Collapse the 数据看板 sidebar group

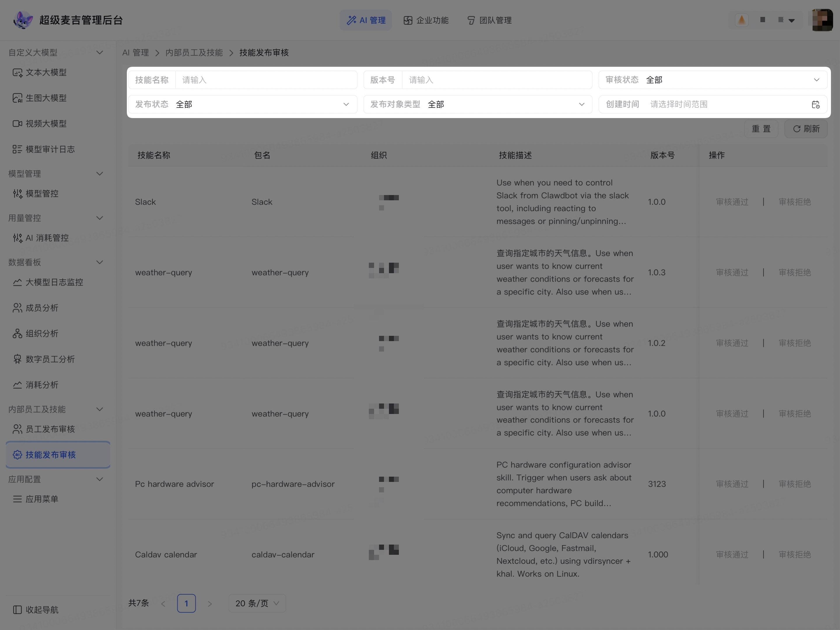point(99,262)
